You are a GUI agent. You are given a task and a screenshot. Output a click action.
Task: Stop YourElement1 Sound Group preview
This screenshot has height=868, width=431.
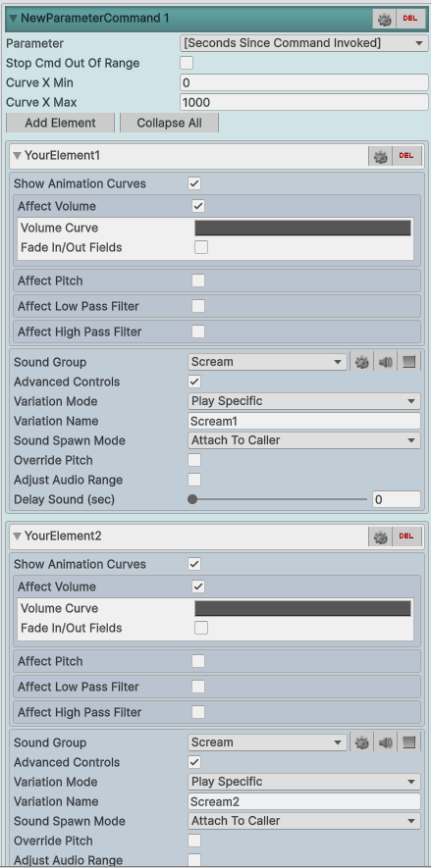pos(408,363)
